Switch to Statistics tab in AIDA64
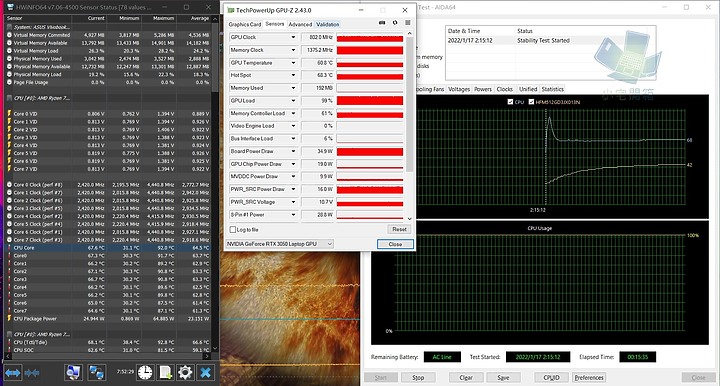Screen dimensions: 720x386 pyautogui.click(x=552, y=89)
